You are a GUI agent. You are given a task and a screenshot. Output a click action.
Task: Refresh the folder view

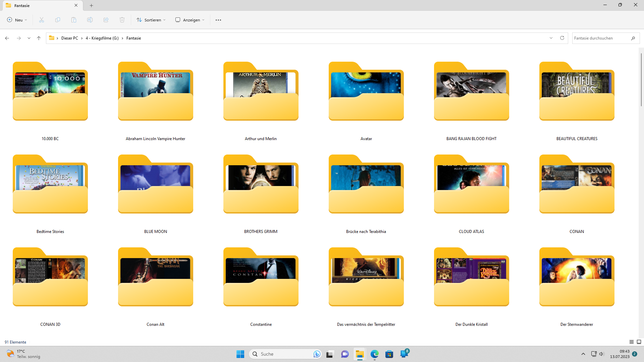pos(562,38)
